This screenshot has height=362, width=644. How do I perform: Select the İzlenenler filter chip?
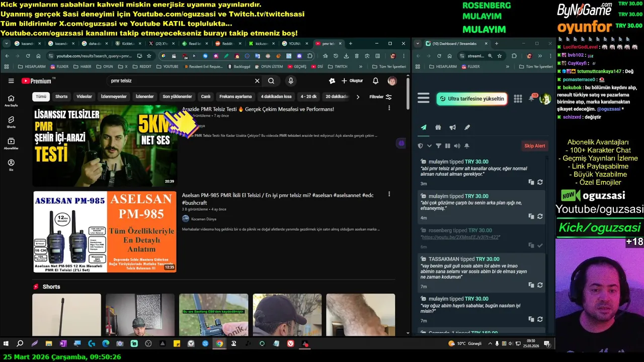(x=144, y=97)
